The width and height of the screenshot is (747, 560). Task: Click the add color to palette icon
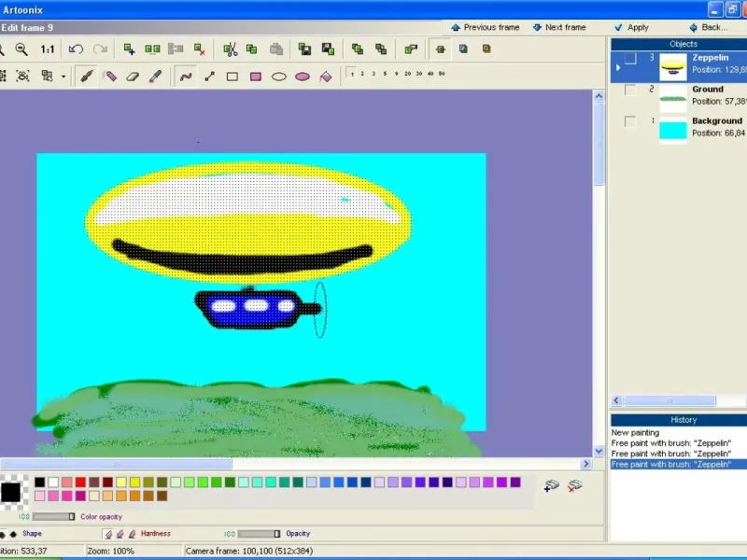point(551,485)
